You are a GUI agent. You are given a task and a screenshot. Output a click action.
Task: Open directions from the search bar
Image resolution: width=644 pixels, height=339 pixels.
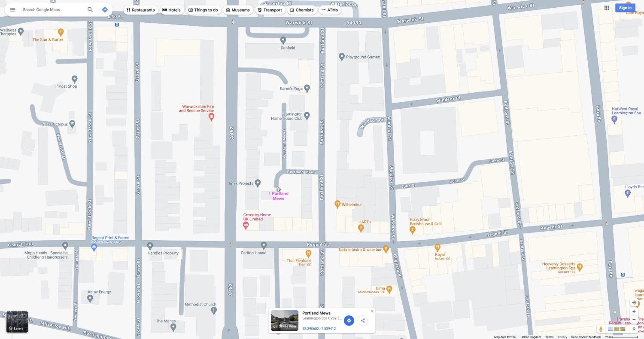[x=105, y=10]
